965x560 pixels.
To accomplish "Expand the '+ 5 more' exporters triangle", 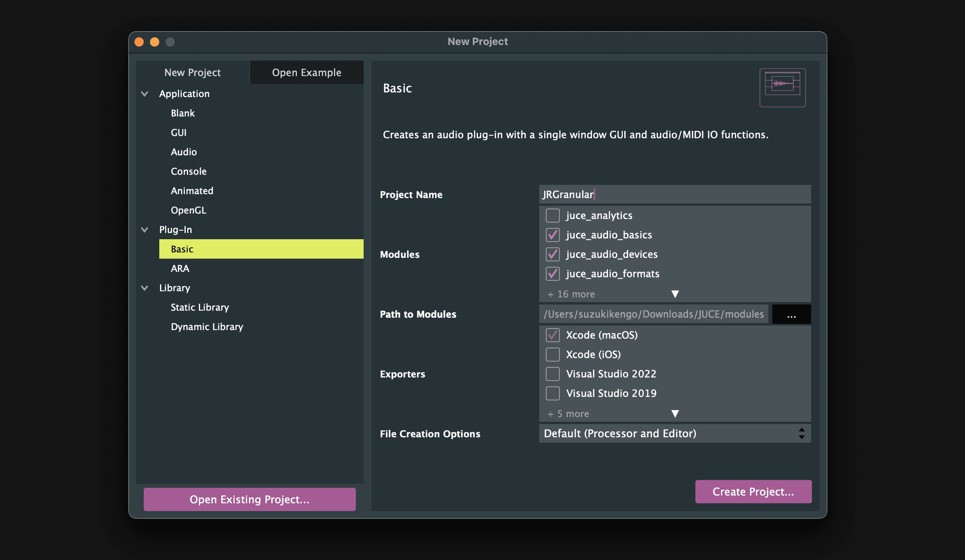I will click(675, 414).
